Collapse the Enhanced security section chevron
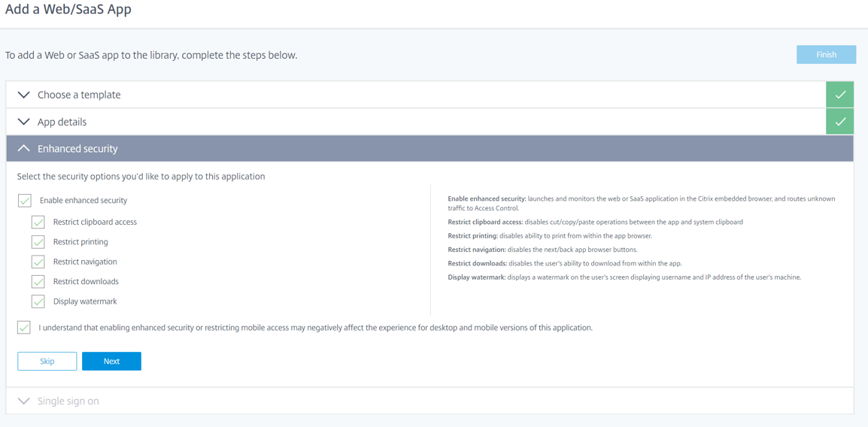The height and width of the screenshot is (427, 868). point(23,149)
